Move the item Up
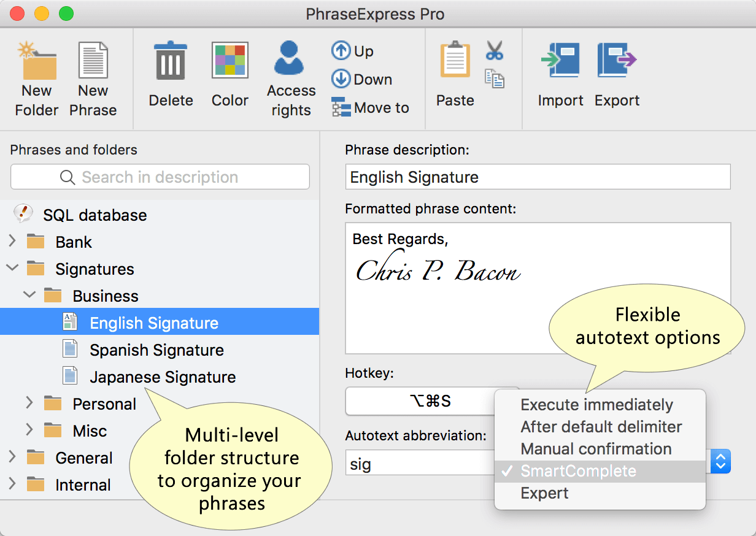Screen dimensions: 756x536 [x=352, y=51]
